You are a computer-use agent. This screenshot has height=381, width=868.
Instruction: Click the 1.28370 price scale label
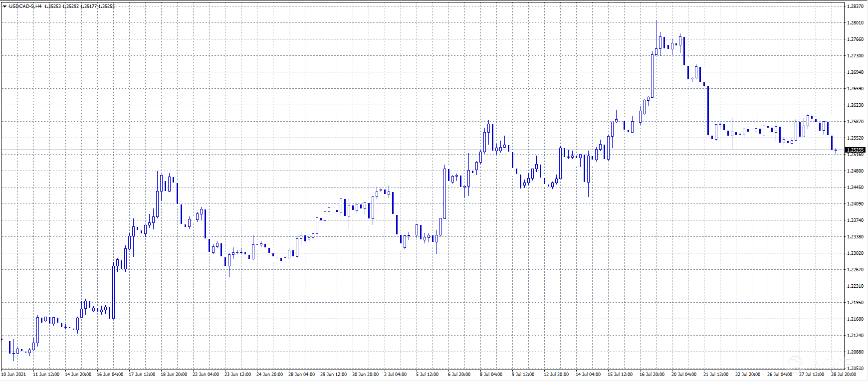[x=855, y=6]
